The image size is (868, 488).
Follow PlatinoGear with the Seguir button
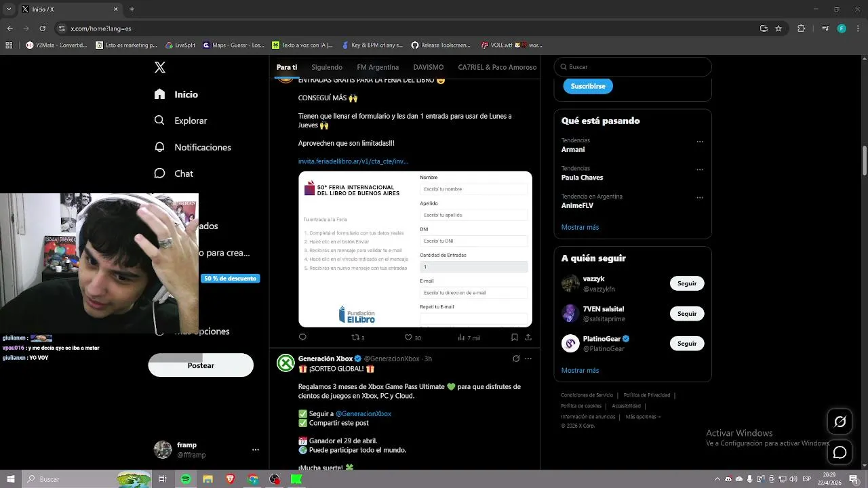click(x=687, y=344)
